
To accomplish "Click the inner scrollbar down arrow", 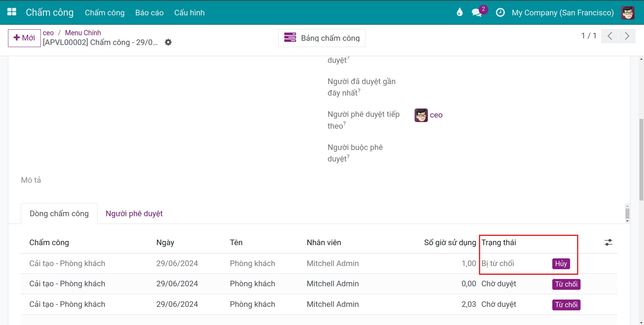I will [627, 221].
